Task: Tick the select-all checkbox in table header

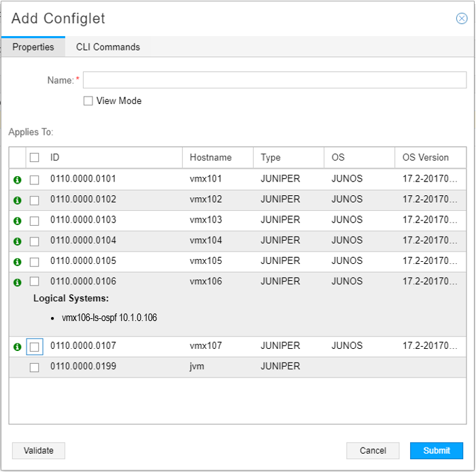Action: [x=34, y=158]
